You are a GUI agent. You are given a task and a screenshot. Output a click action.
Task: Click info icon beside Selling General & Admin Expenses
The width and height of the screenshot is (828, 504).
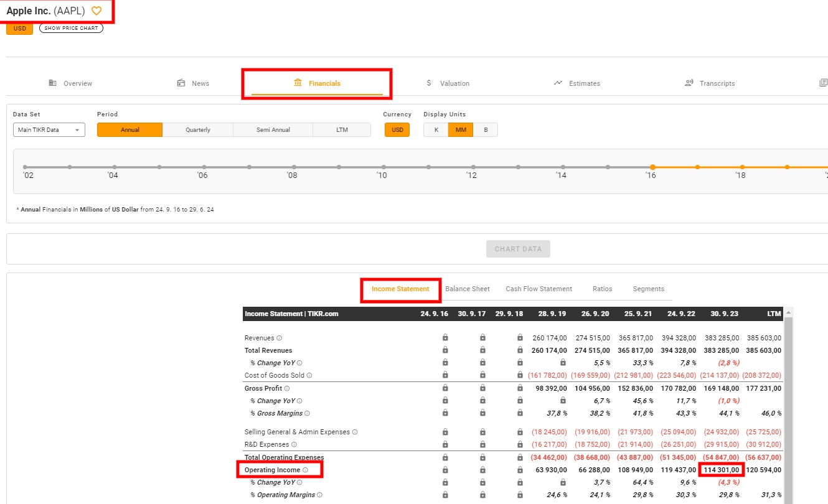point(355,432)
